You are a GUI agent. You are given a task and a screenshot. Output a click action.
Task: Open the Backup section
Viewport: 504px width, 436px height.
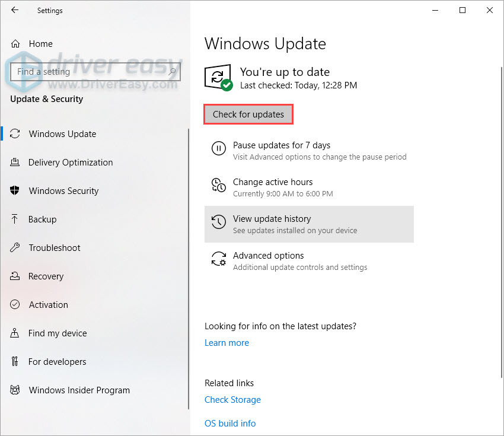click(x=94, y=219)
